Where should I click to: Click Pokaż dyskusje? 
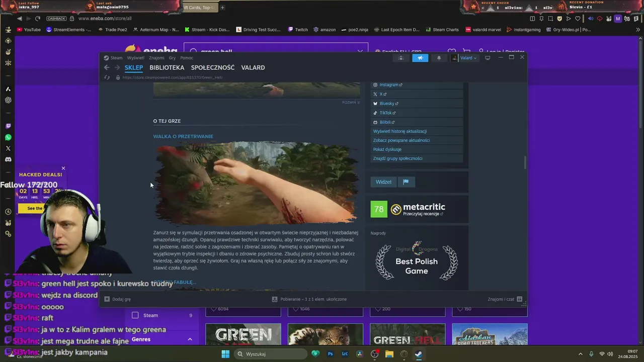tap(387, 149)
